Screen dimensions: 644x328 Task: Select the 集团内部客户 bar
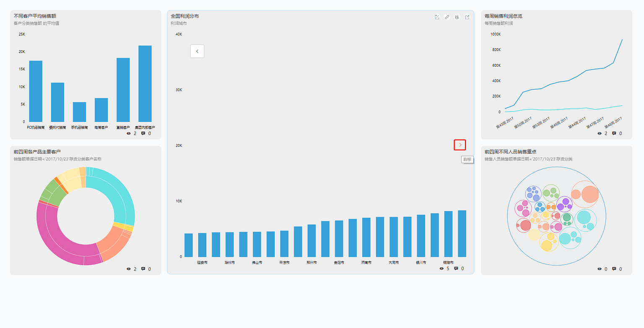[x=145, y=84]
